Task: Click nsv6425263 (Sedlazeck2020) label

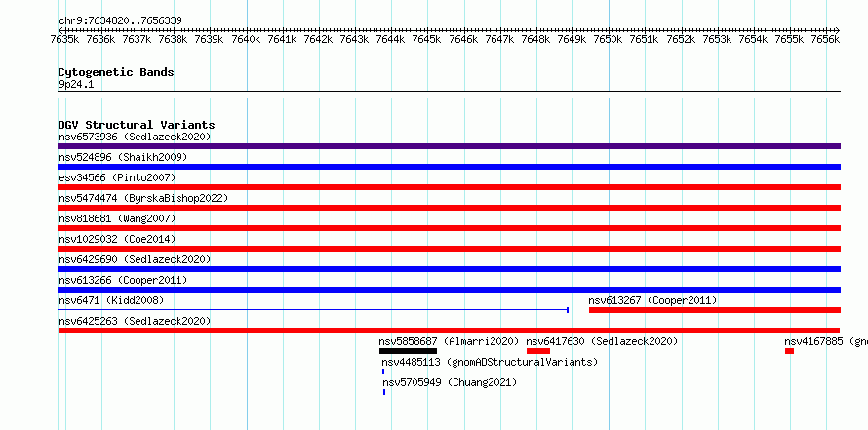Action: pyautogui.click(x=135, y=321)
